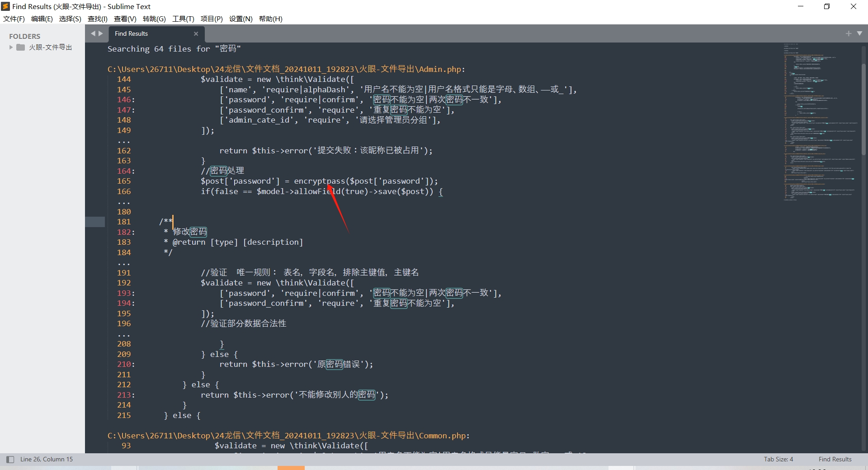Close the Find Results tab
Viewport: 868px width, 470px height.
[x=196, y=33]
